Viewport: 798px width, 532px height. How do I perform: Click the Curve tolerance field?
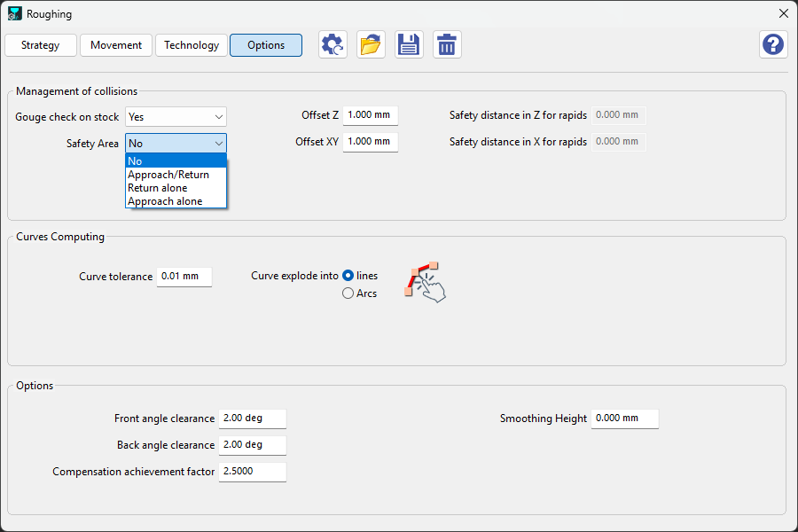(x=184, y=277)
